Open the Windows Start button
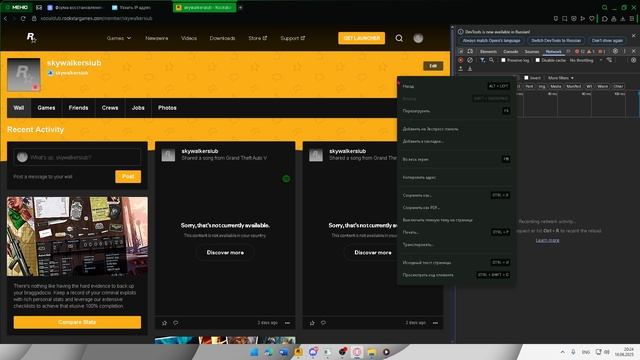Viewport: 640px width, 360px height. click(254, 352)
